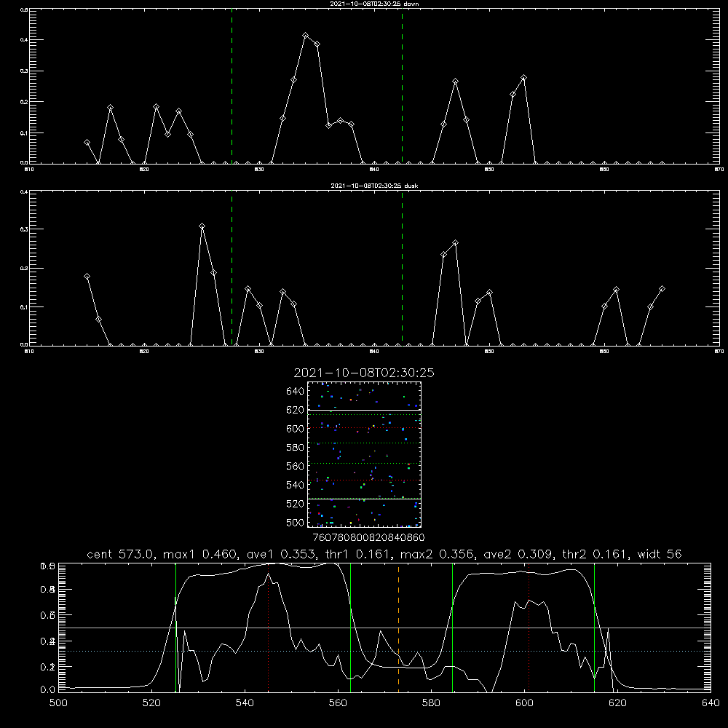Viewport: 728px width, 728px height.
Task: Select the "widt 56" value in stats line
Action: pyautogui.click(x=660, y=554)
